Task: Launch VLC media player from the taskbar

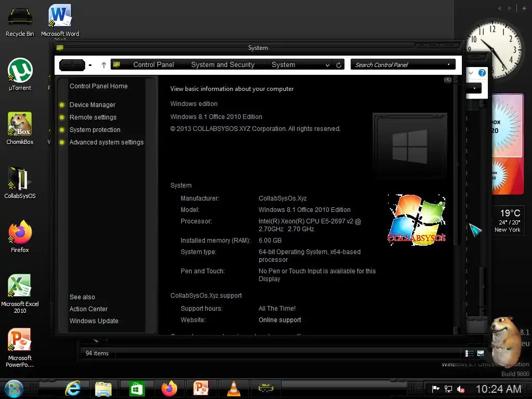Action: pos(233,389)
